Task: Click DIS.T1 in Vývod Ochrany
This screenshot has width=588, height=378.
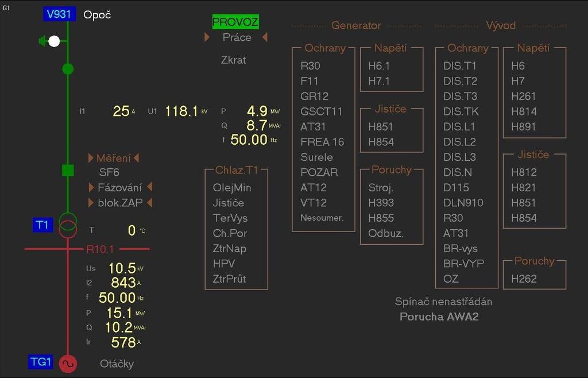Action: pyautogui.click(x=460, y=66)
